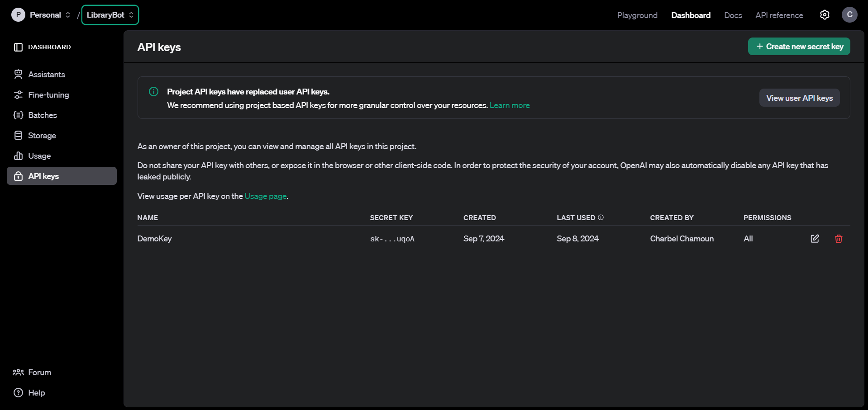Open the Usage page link
The width and height of the screenshot is (868, 410).
click(265, 196)
